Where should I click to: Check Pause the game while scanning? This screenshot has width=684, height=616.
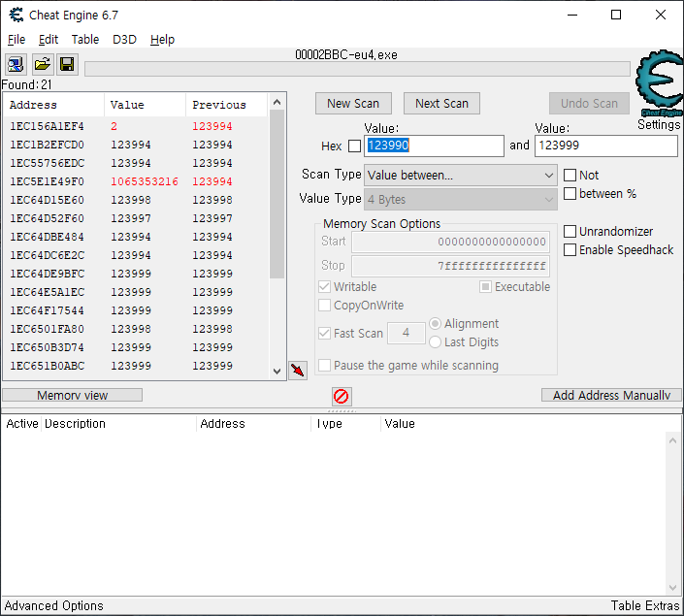tap(324, 365)
